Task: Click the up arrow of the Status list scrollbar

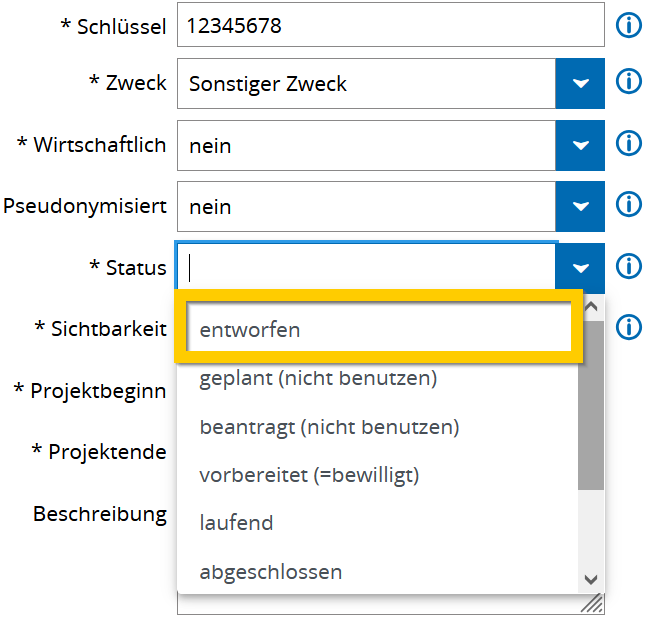Action: pos(591,307)
